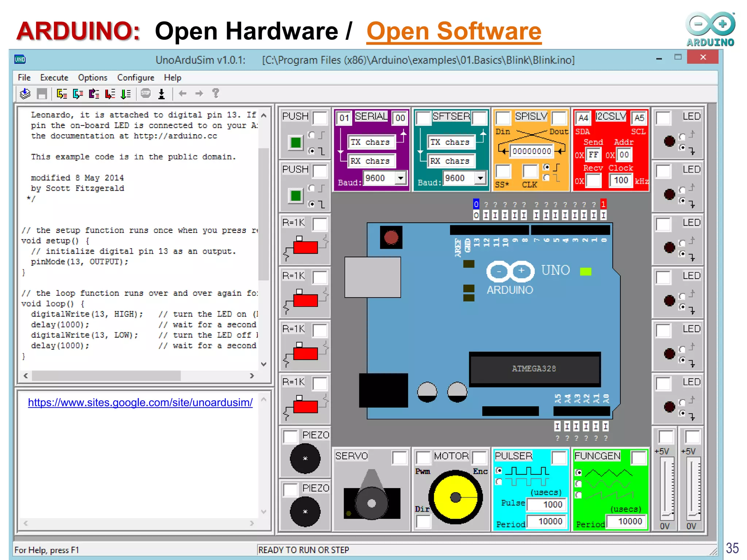
Task: Open the File menu
Action: click(24, 78)
